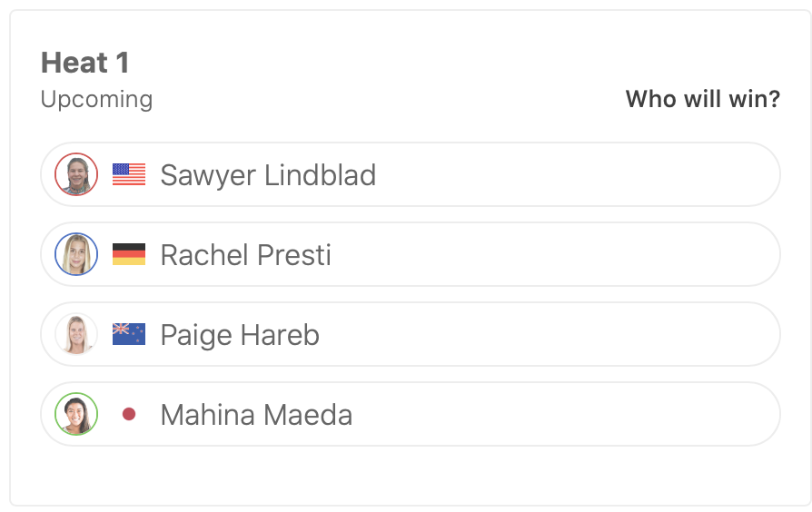The height and width of the screenshot is (512, 812).
Task: Click the USA flag icon
Action: coord(129,174)
